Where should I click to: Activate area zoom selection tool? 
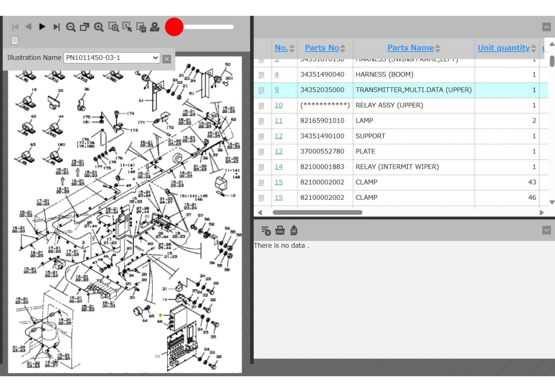click(x=113, y=27)
